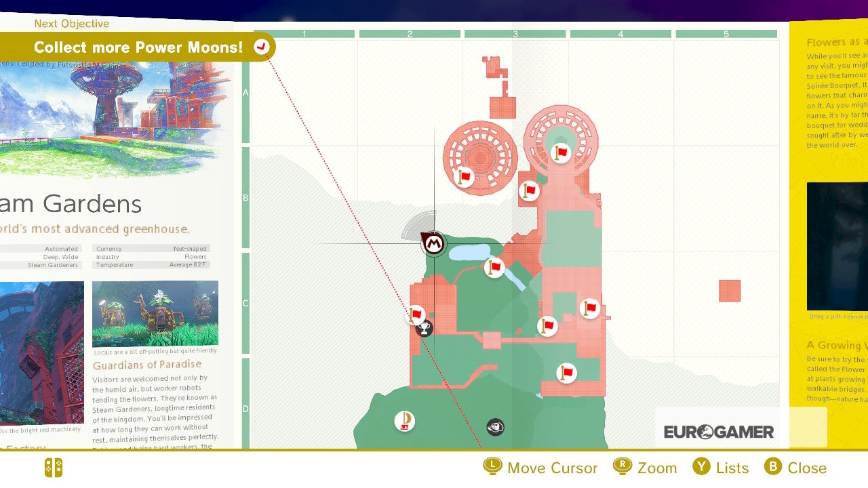
Task: Select checkpoint flag beside the blue pond
Action: tap(494, 268)
